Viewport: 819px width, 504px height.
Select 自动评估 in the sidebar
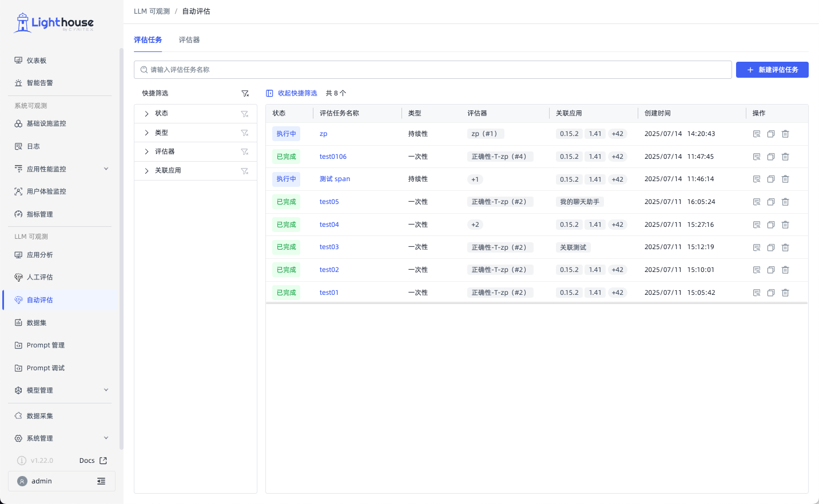click(x=60, y=300)
